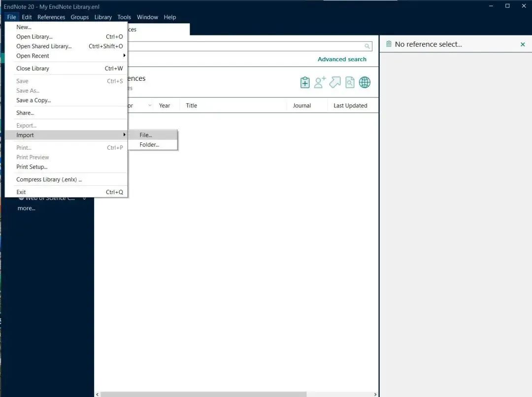Select Save a Copy... entry
The width and height of the screenshot is (532, 397).
click(x=66, y=100)
